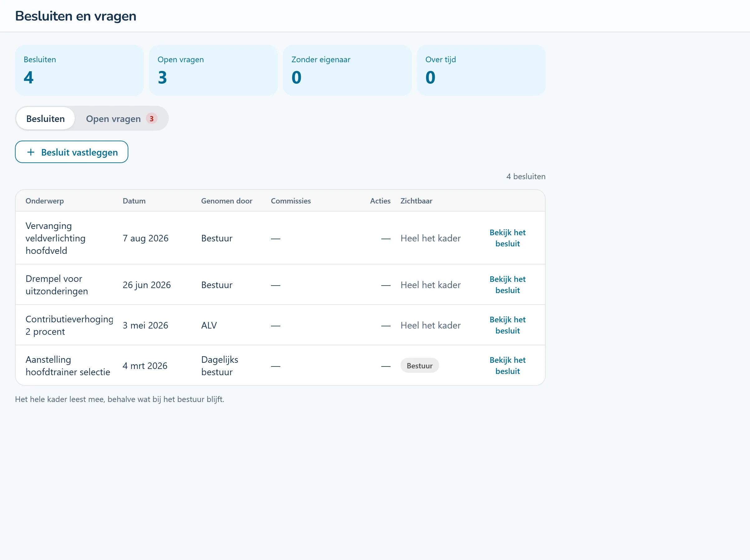The height and width of the screenshot is (560, 750).
Task: Click the Zichtbaar column header
Action: point(416,201)
